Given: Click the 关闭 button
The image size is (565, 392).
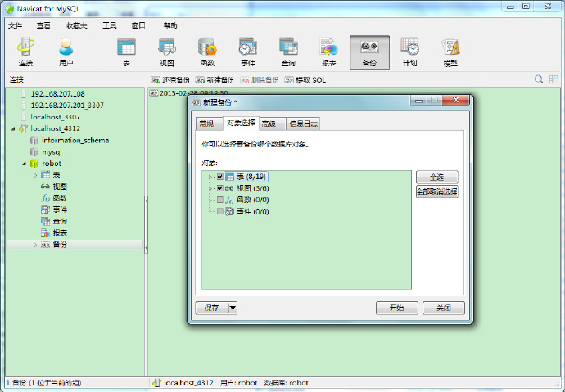Looking at the screenshot, I should point(444,308).
